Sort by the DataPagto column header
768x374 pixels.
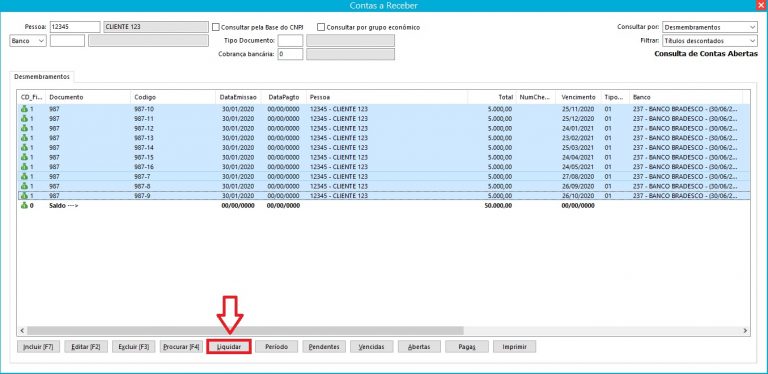click(284, 97)
